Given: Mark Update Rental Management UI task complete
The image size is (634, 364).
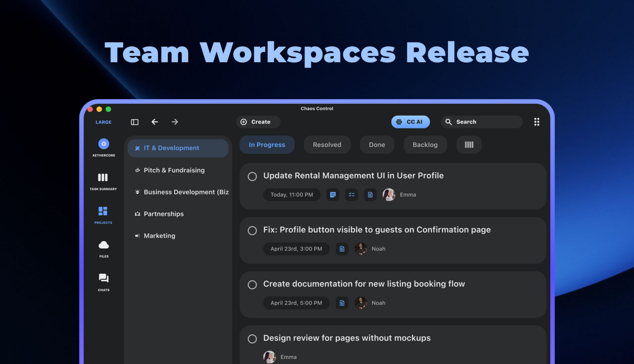Looking at the screenshot, I should pos(252,177).
